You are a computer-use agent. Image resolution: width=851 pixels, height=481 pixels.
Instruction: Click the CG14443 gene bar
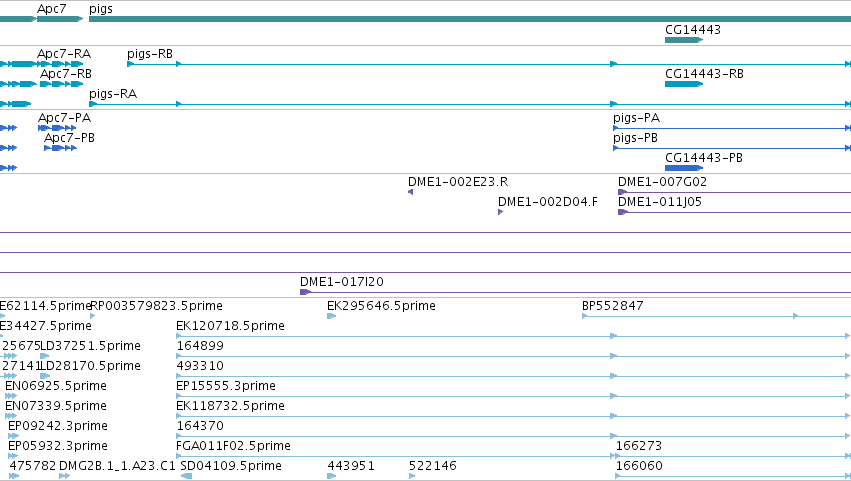[684, 40]
